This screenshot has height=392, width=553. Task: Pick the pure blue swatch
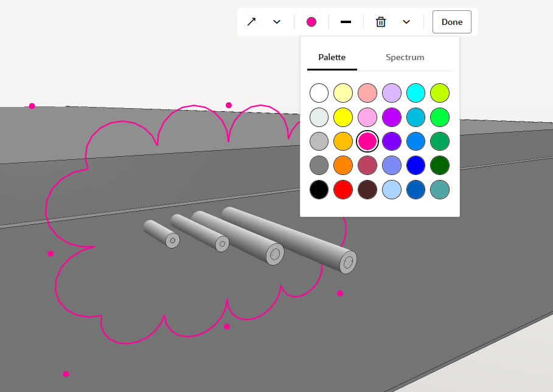point(416,165)
